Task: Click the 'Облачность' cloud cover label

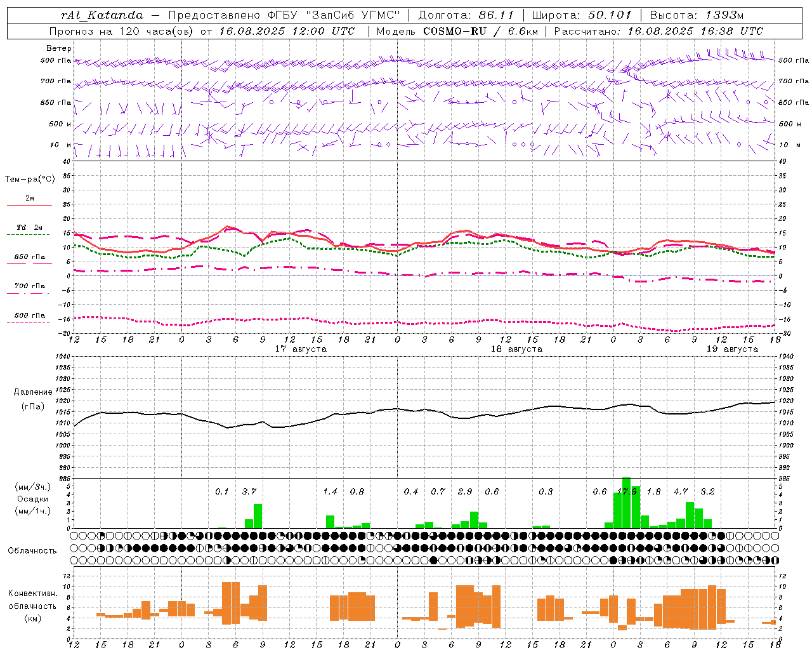Action: (x=32, y=551)
